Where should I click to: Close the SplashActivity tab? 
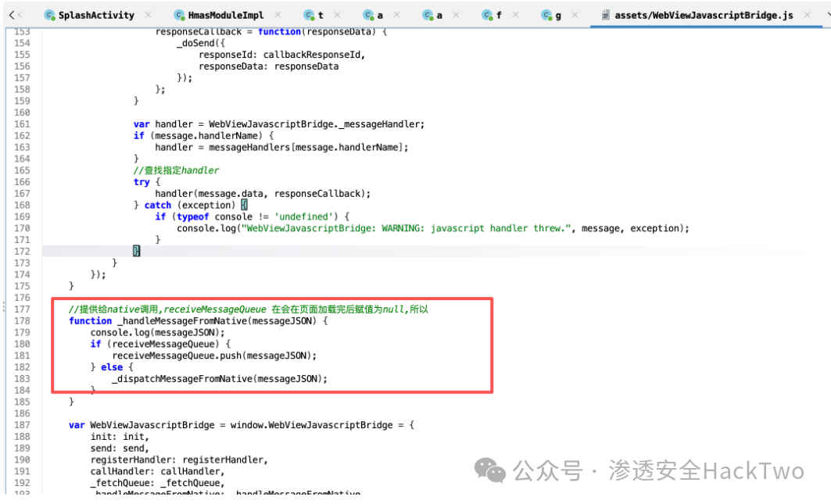[x=148, y=15]
